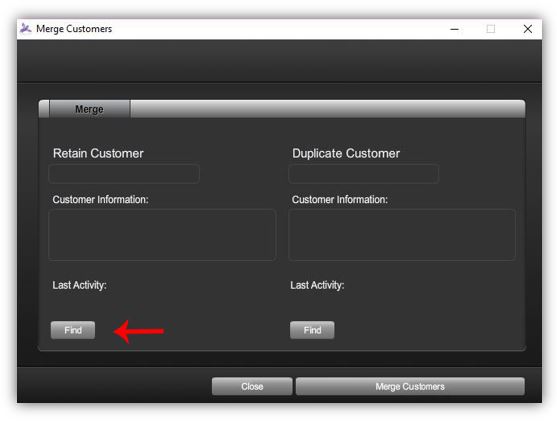Viewport: 557px width, 422px height.
Task: Click 'Customer Information:' label on retain side
Action: click(x=101, y=200)
